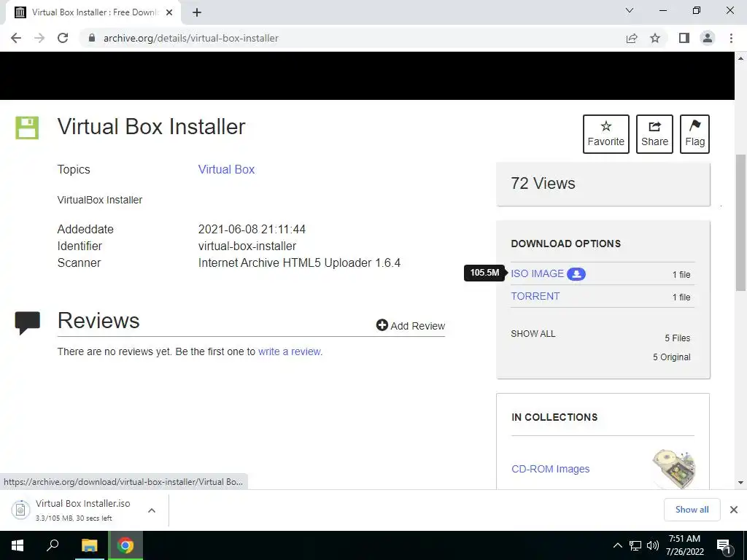
Task: Download the ISO IMAGE file
Action: click(537, 274)
